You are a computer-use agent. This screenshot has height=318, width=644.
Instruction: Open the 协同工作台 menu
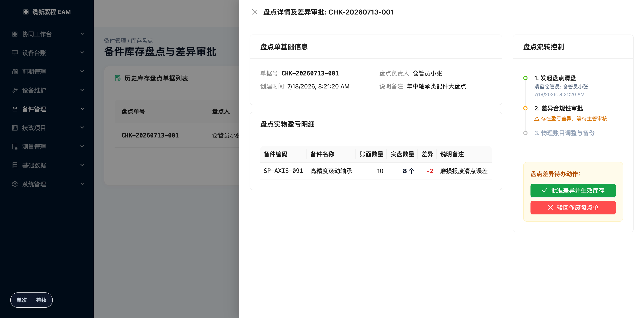pyautogui.click(x=47, y=34)
